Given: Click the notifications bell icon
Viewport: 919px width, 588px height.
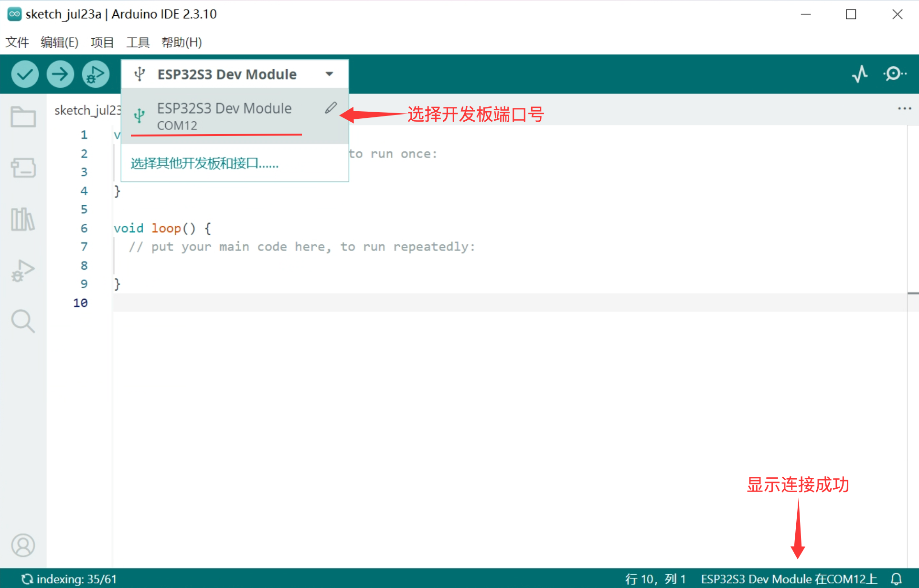Looking at the screenshot, I should point(896,579).
